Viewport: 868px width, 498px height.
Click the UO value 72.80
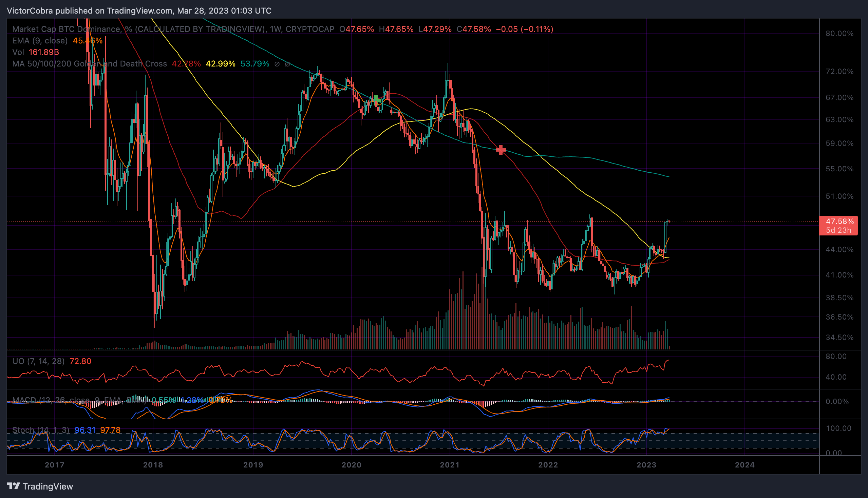pyautogui.click(x=80, y=361)
